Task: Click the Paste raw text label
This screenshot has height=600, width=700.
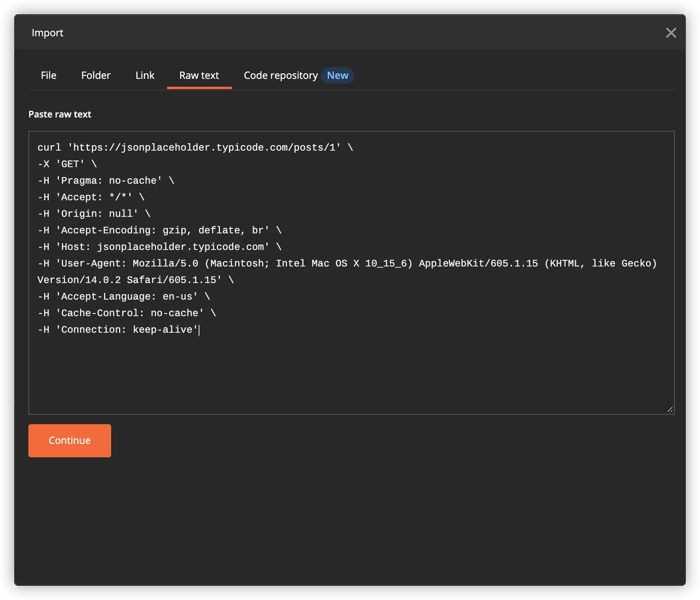Action: tap(60, 114)
